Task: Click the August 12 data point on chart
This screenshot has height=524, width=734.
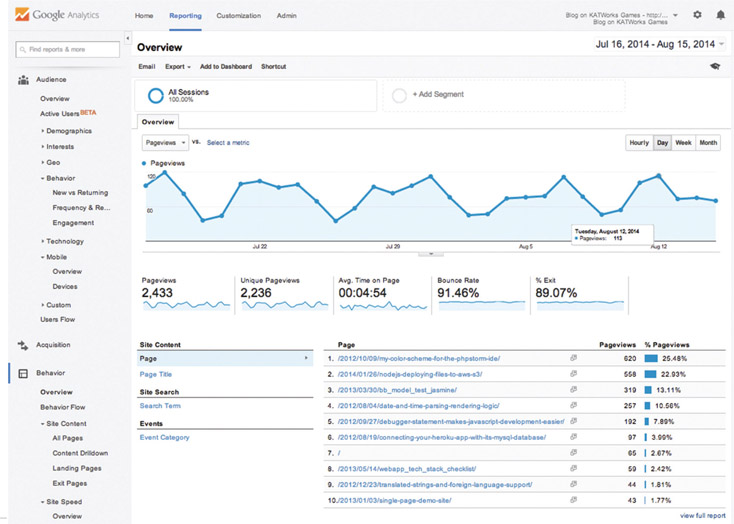Action: point(658,176)
